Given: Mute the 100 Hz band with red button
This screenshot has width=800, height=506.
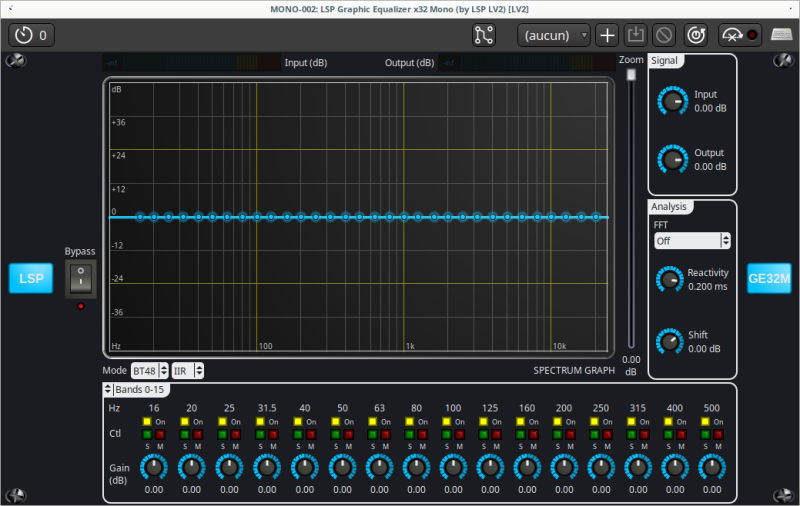Looking at the screenshot, I should (460, 435).
